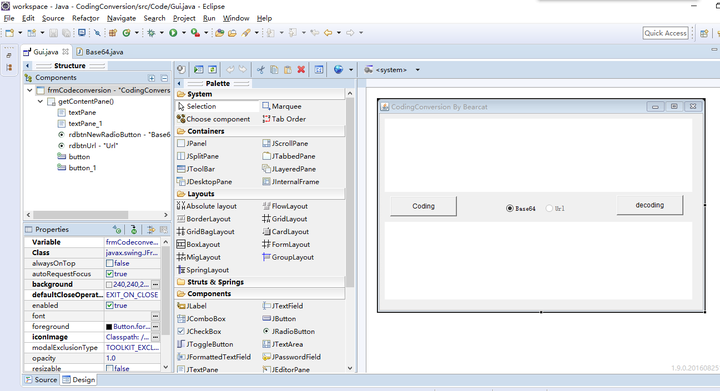Click the Debug bug icon in toolbar

[x=151, y=33]
